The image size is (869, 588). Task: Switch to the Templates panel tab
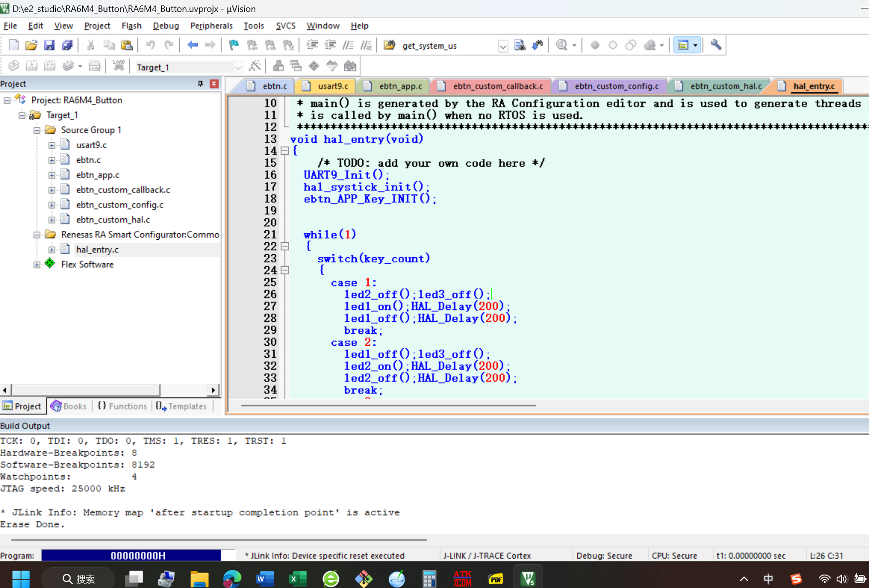coord(181,406)
